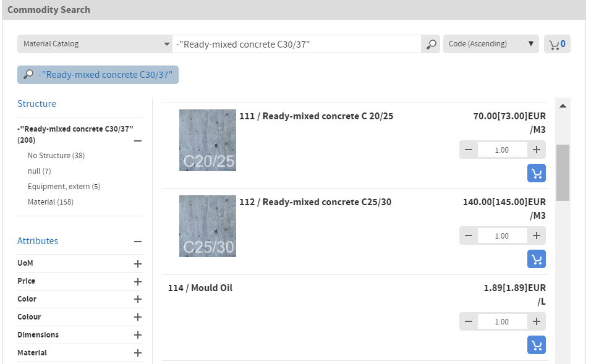The height and width of the screenshot is (364, 591).
Task: Open item 112 / Ready-mixed concrete C25/30
Action: [x=315, y=202]
